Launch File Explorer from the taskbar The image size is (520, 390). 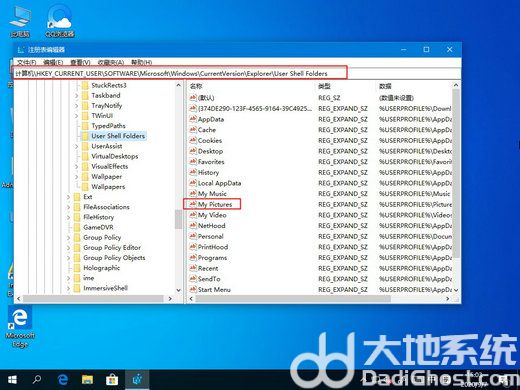click(87, 380)
